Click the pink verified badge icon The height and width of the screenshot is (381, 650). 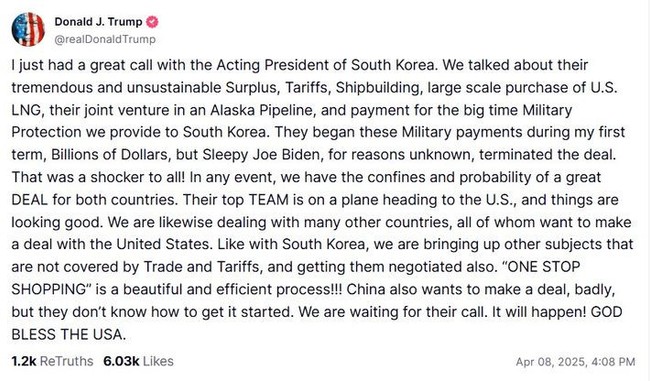[152, 22]
